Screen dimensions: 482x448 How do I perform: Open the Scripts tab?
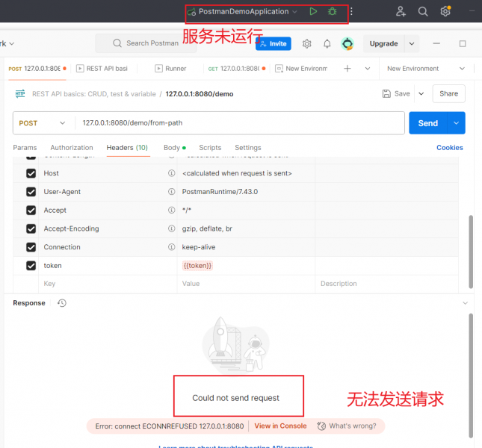(x=210, y=148)
